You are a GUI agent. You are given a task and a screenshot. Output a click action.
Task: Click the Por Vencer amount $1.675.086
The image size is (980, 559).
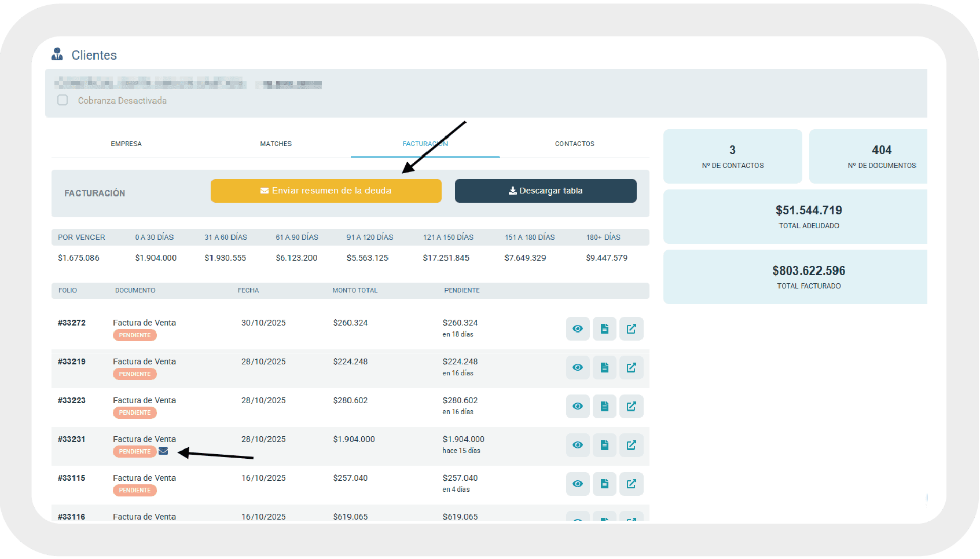click(x=79, y=258)
